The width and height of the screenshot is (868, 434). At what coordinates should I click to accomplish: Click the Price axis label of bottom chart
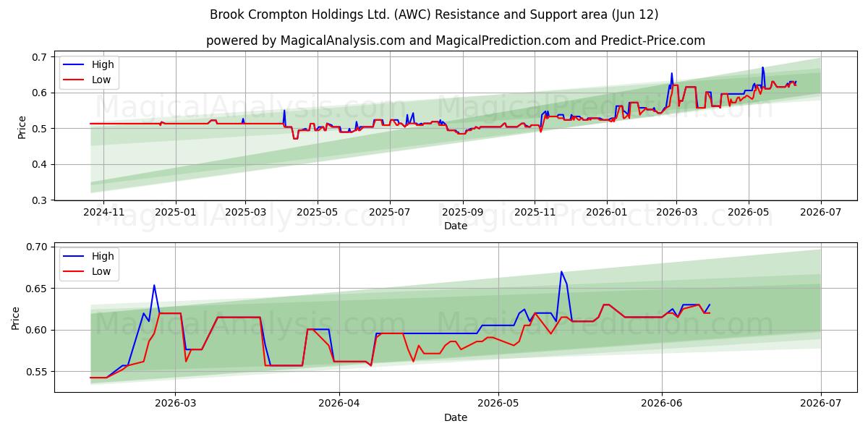[16, 318]
